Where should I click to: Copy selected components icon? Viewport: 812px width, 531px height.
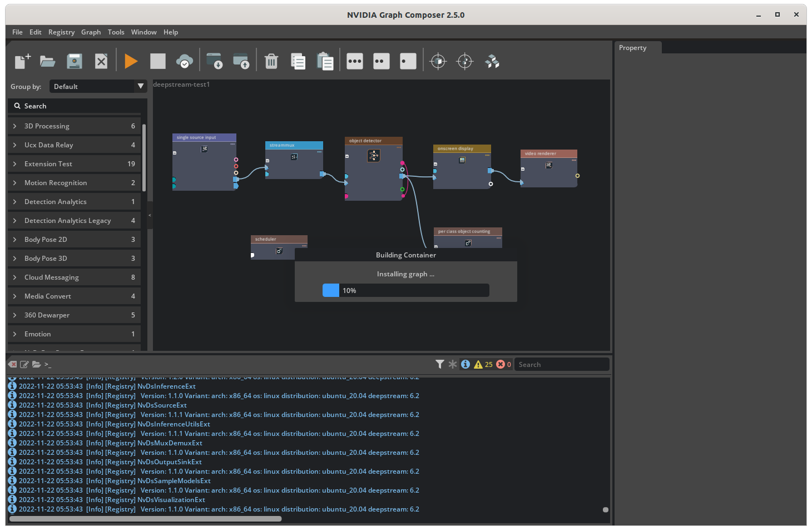tap(298, 61)
